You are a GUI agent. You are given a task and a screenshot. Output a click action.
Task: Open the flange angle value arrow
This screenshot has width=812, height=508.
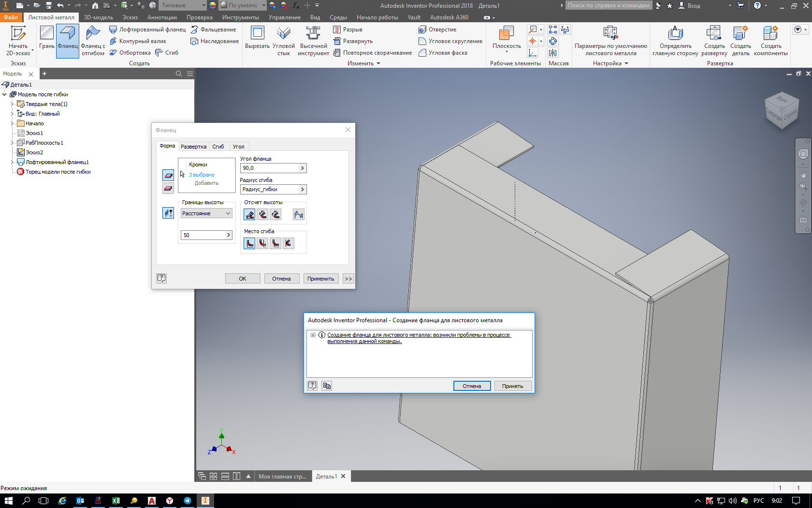tap(303, 168)
